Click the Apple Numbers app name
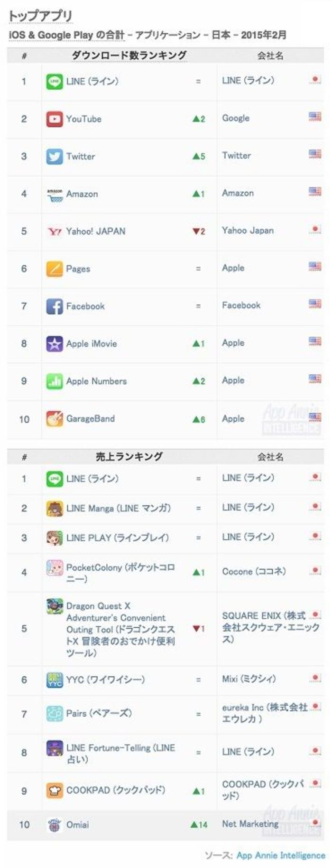Screen dimensions: 332x868 (x=96, y=381)
